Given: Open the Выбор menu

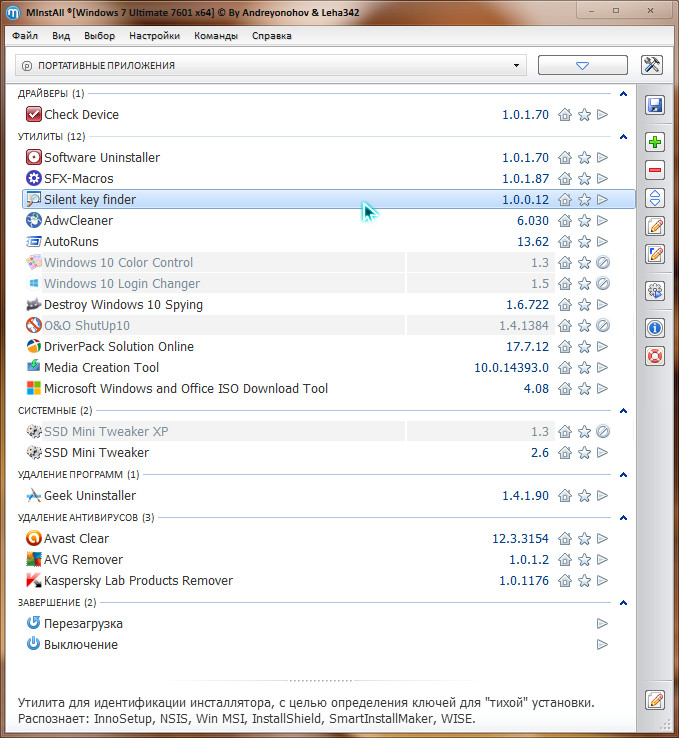Looking at the screenshot, I should pyautogui.click(x=99, y=36).
